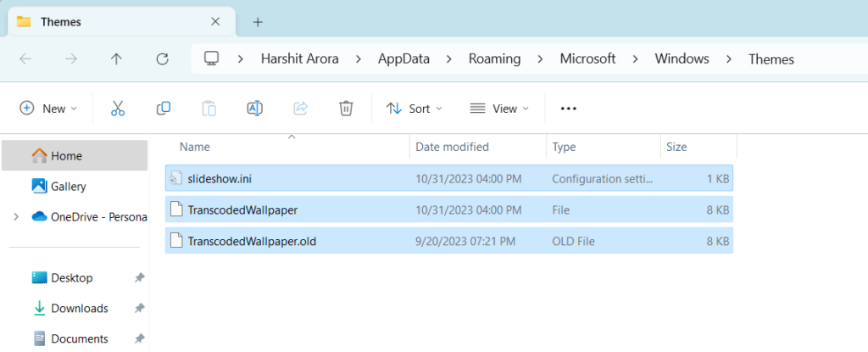Sort by Date modified column header
This screenshot has height=352, width=868.
click(452, 147)
